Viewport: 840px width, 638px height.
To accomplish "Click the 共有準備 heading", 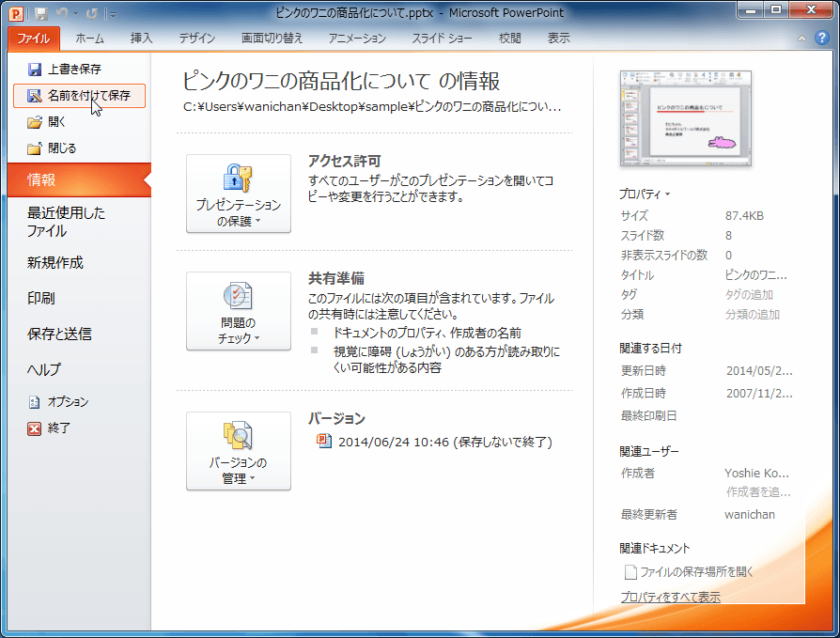I will pyautogui.click(x=335, y=278).
